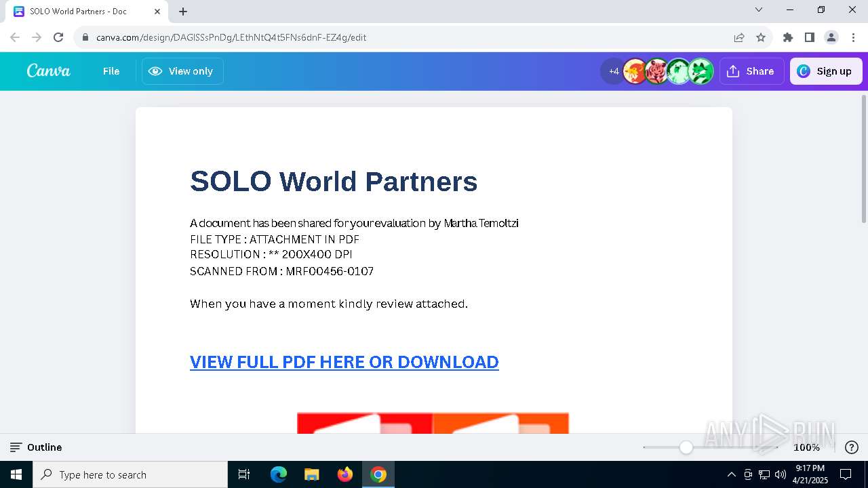Show hidden system tray icons
The height and width of the screenshot is (488, 868).
pos(731,474)
